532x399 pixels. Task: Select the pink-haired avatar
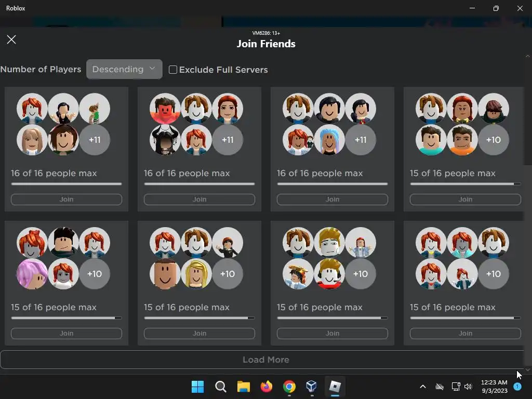click(32, 274)
